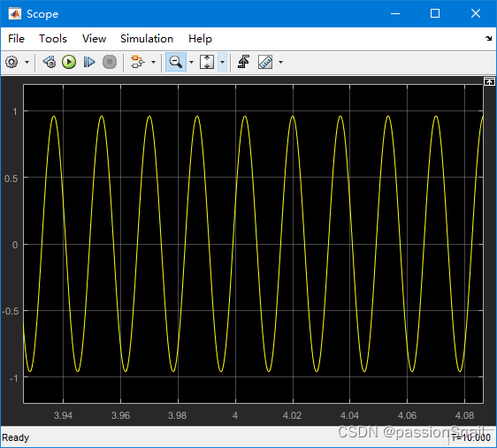Image resolution: width=497 pixels, height=448 pixels.
Task: Open Configuration Properties gear icon
Action: pos(11,62)
